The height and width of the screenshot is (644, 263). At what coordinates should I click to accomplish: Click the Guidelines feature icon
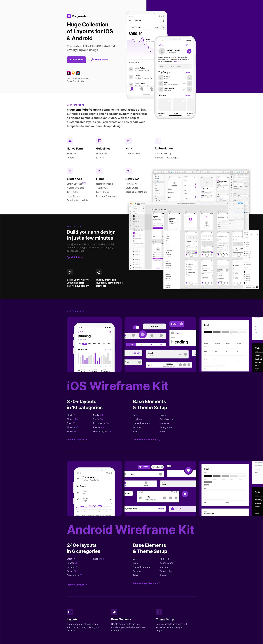99,141
